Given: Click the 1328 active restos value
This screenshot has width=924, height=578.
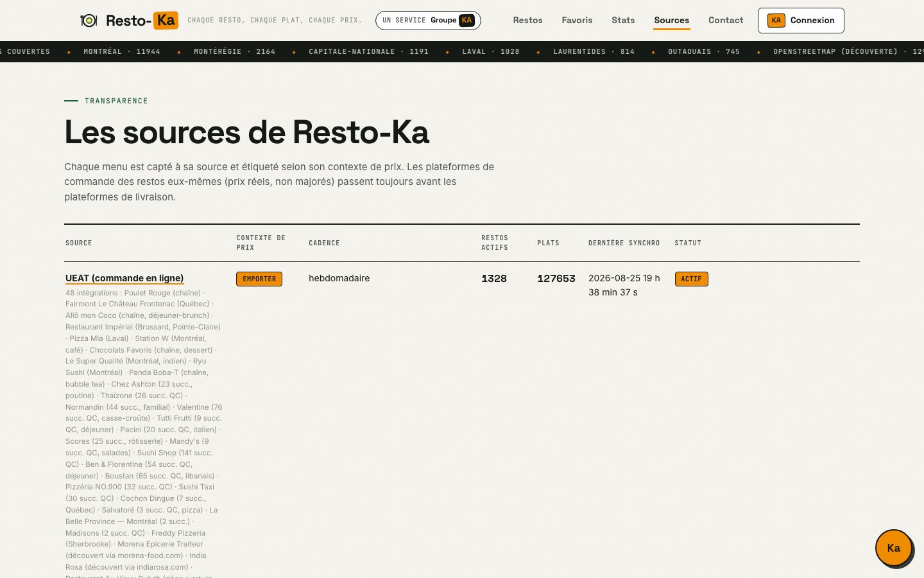Looking at the screenshot, I should (494, 278).
